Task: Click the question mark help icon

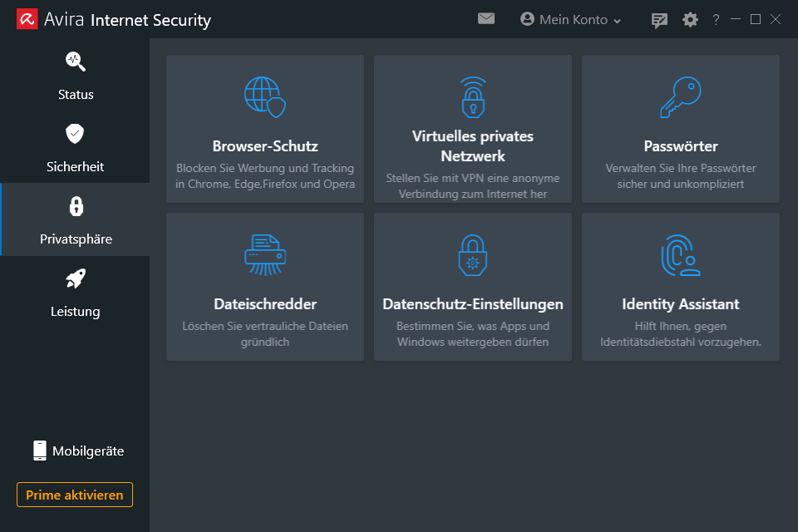Action: [716, 19]
